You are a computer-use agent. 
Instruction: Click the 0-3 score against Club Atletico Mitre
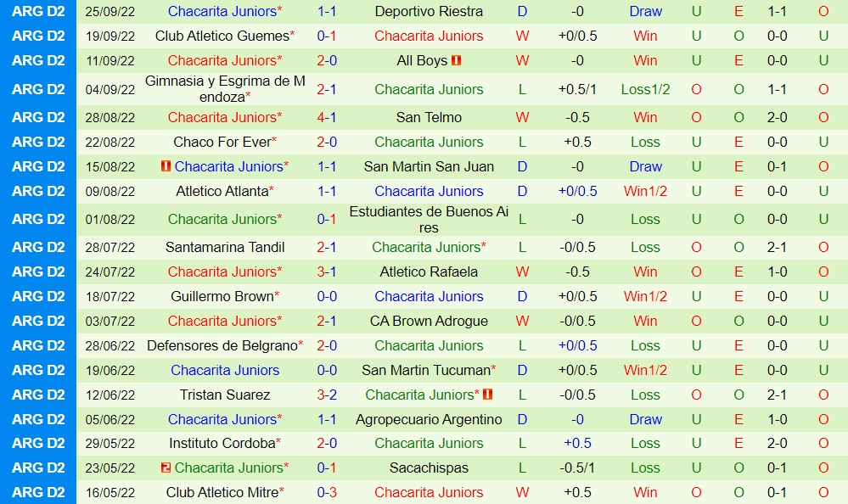pos(327,493)
